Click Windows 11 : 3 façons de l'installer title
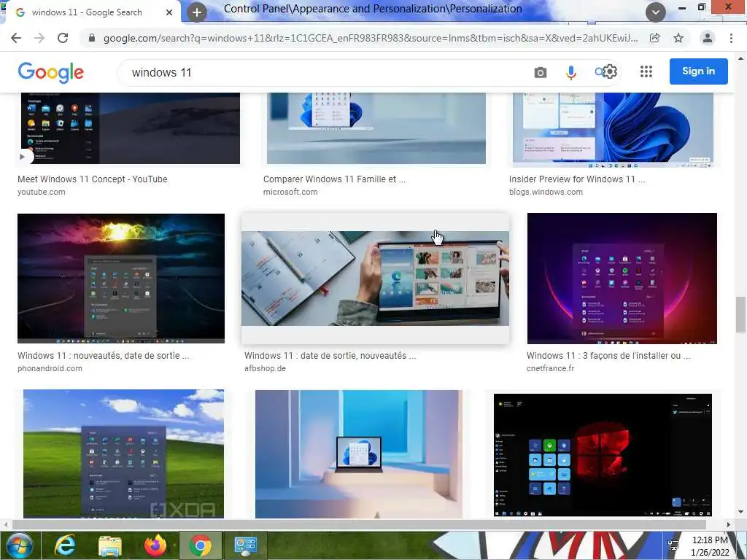This screenshot has height=560, width=747. pyautogui.click(x=609, y=356)
